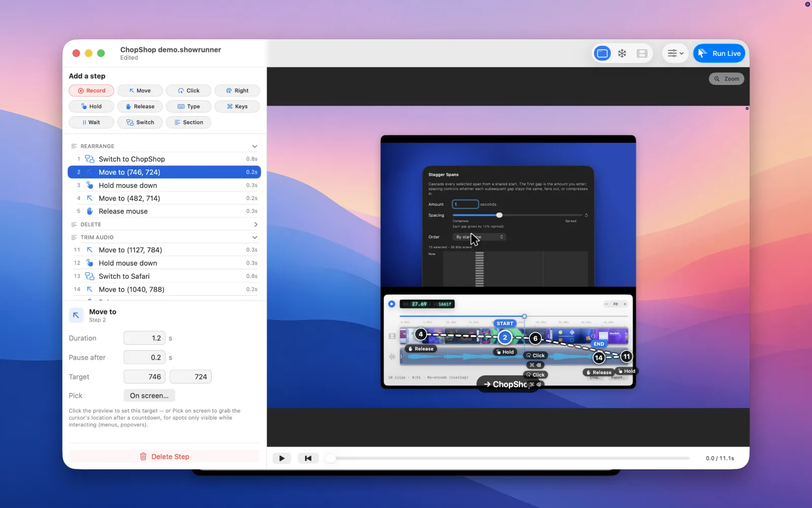Add a Section step
The width and height of the screenshot is (812, 508).
pos(188,122)
